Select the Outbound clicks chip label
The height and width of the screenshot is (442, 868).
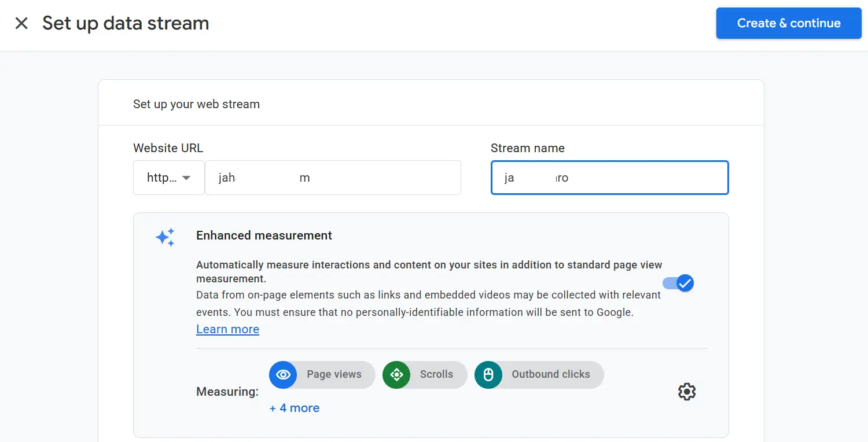(551, 374)
